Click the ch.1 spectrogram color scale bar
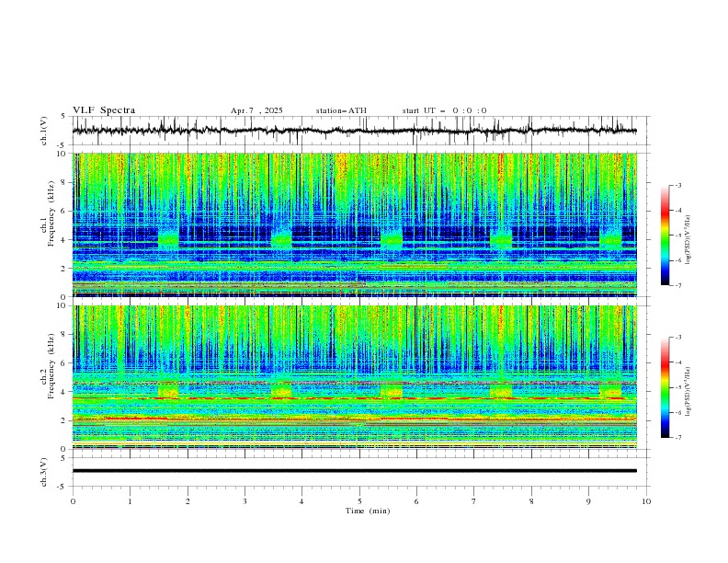The height and width of the screenshot is (563, 728). point(665,236)
